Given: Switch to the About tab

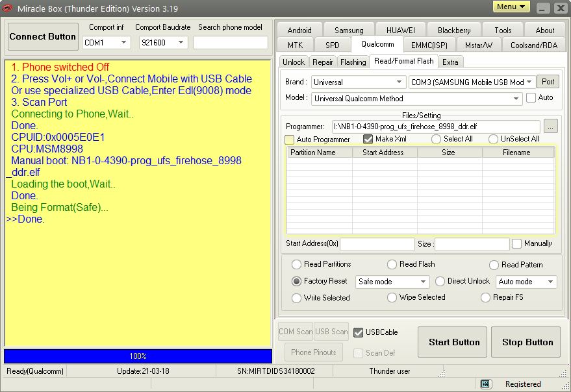Looking at the screenshot, I should point(545,31).
